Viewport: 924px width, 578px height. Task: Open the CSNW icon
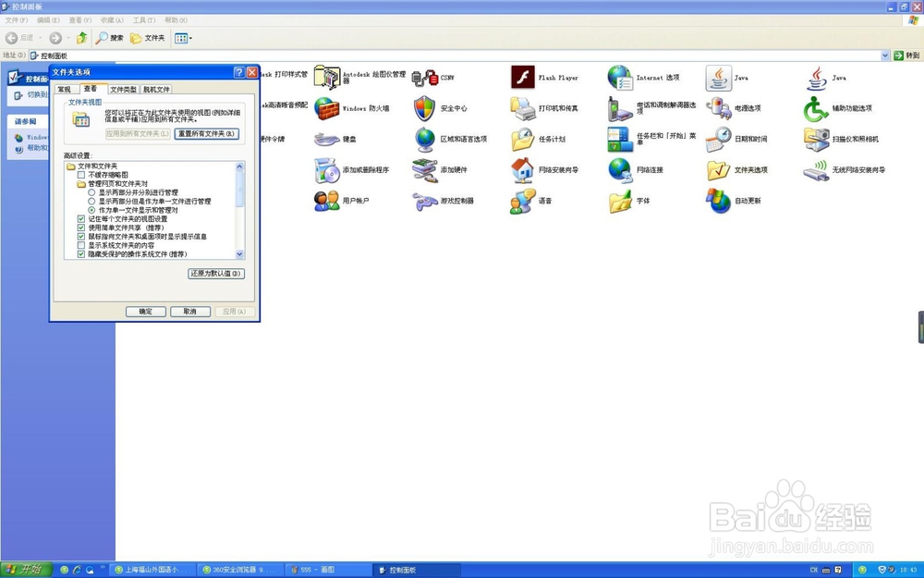(424, 78)
